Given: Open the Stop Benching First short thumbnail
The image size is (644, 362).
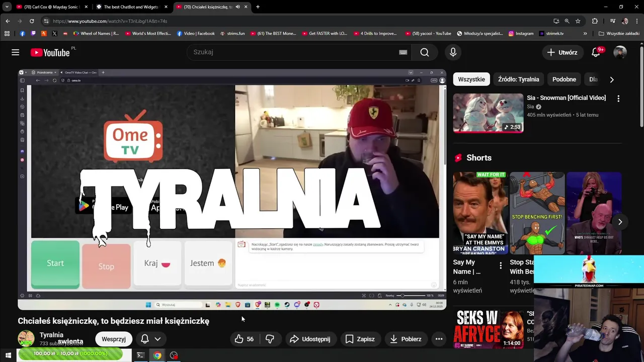Looking at the screenshot, I should point(537,213).
